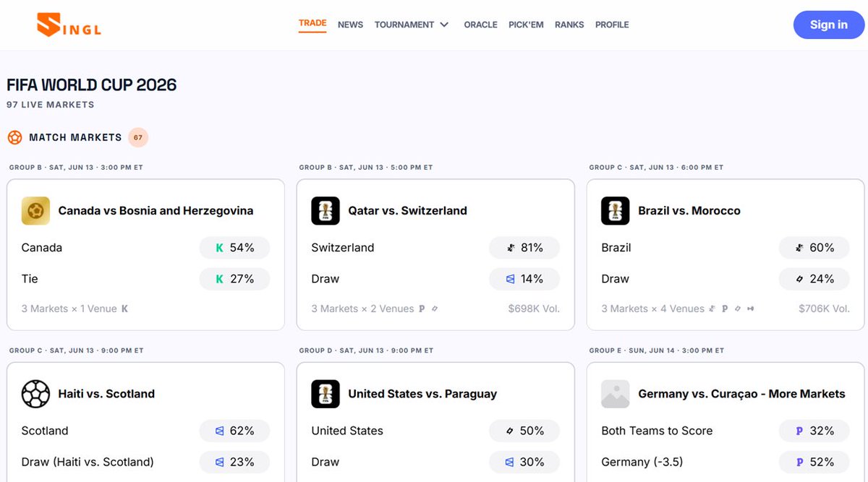
Task: Click the Haiti vs. Scotland soccer ball icon
Action: (35, 394)
